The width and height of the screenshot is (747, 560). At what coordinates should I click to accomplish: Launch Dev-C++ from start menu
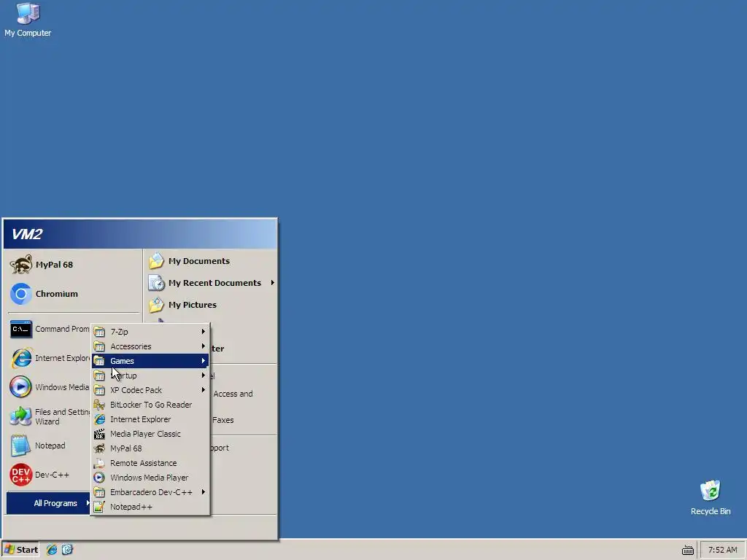pyautogui.click(x=49, y=475)
